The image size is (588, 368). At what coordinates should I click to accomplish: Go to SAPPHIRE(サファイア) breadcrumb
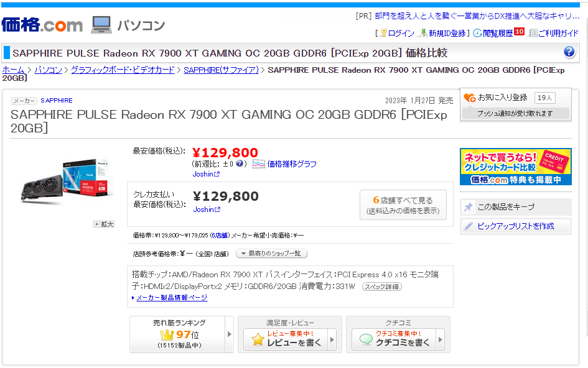click(222, 70)
